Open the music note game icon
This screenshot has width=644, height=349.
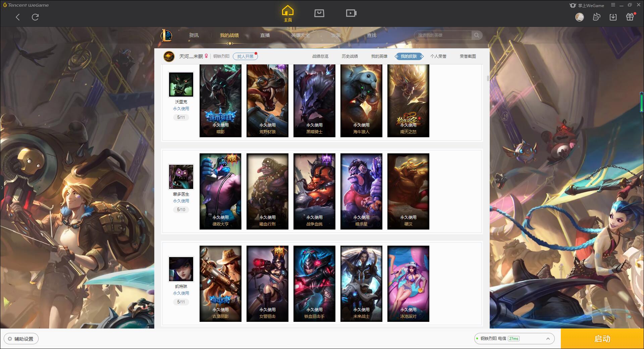point(596,17)
